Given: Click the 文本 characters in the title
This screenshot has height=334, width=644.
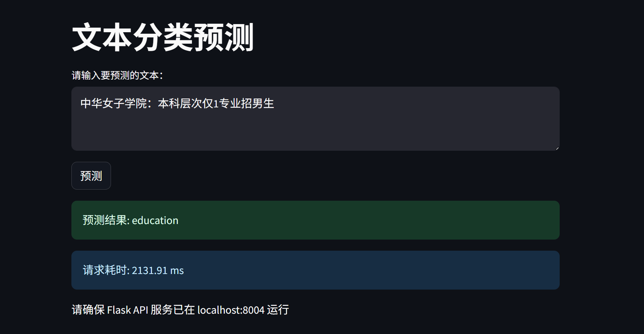Looking at the screenshot, I should pyautogui.click(x=102, y=37).
